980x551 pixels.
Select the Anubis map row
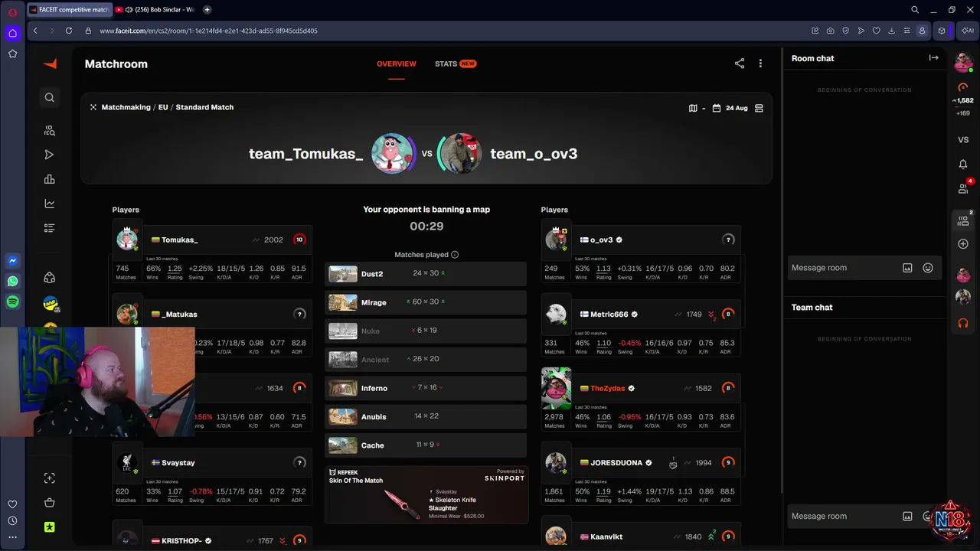point(426,416)
